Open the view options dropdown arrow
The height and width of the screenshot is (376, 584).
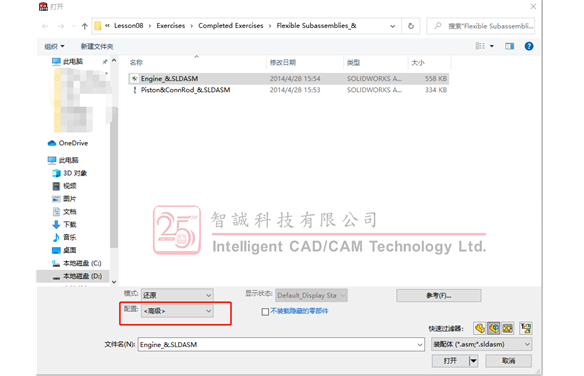[x=492, y=46]
